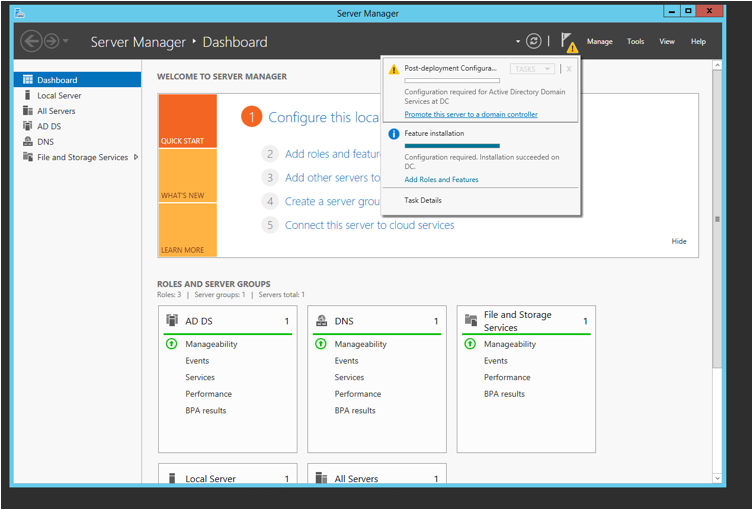Viewport: 753px width, 510px height.
Task: Click the AD DS icon in sidebar
Action: [x=28, y=126]
